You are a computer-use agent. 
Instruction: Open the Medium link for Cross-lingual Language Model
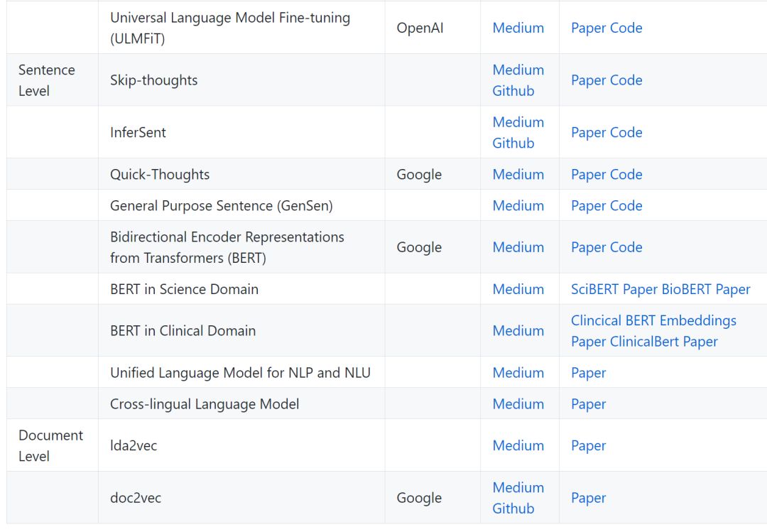(518, 404)
